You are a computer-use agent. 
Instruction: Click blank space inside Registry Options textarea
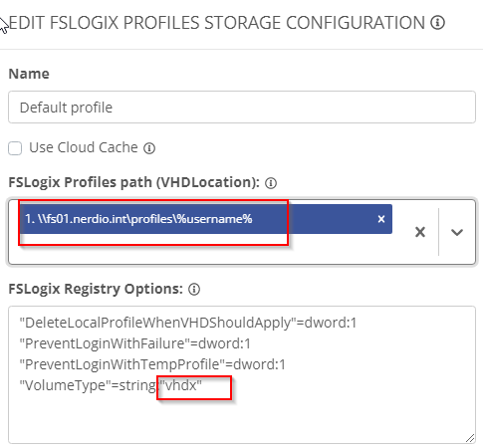242,418
